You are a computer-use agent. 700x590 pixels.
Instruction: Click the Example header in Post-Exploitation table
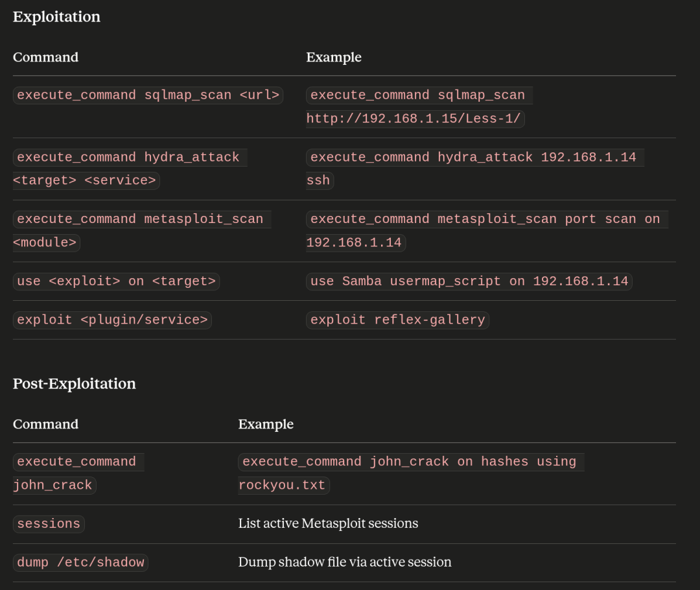tap(266, 424)
